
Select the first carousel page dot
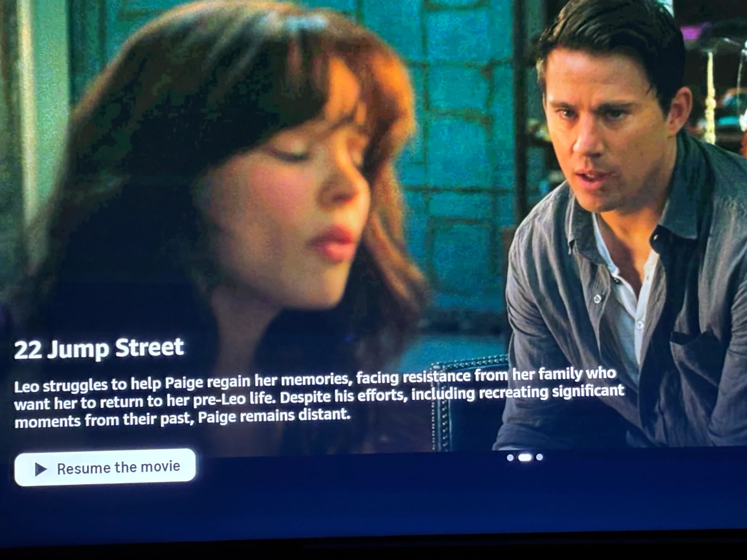510,458
